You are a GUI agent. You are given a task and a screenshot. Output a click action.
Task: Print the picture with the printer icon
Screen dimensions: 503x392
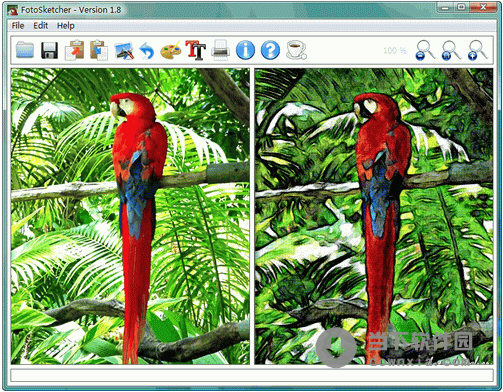[x=221, y=50]
